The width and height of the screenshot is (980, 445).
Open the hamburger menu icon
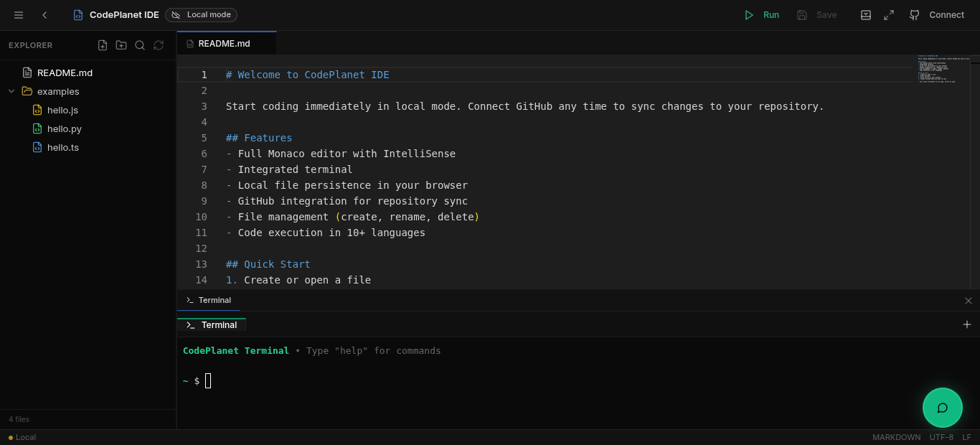coord(19,15)
